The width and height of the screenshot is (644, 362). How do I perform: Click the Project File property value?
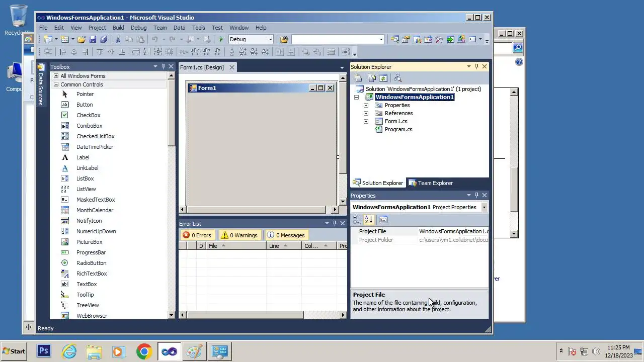[453, 231]
